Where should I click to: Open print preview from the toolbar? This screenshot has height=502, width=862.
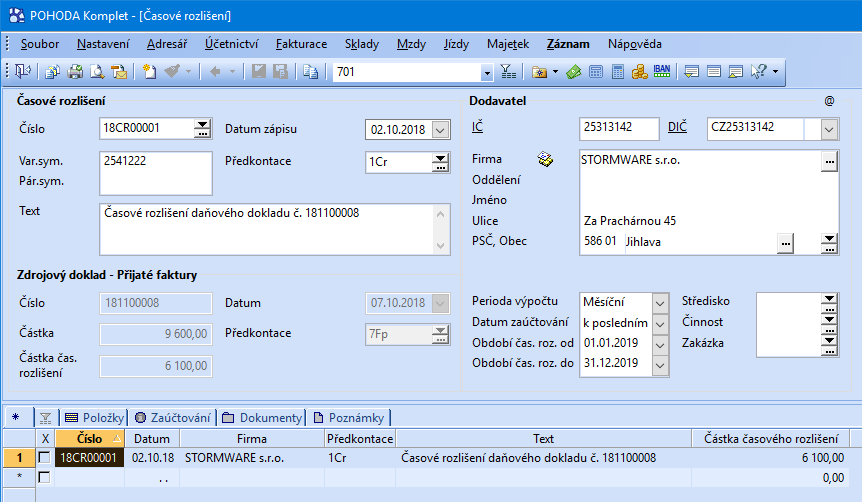pyautogui.click(x=97, y=72)
